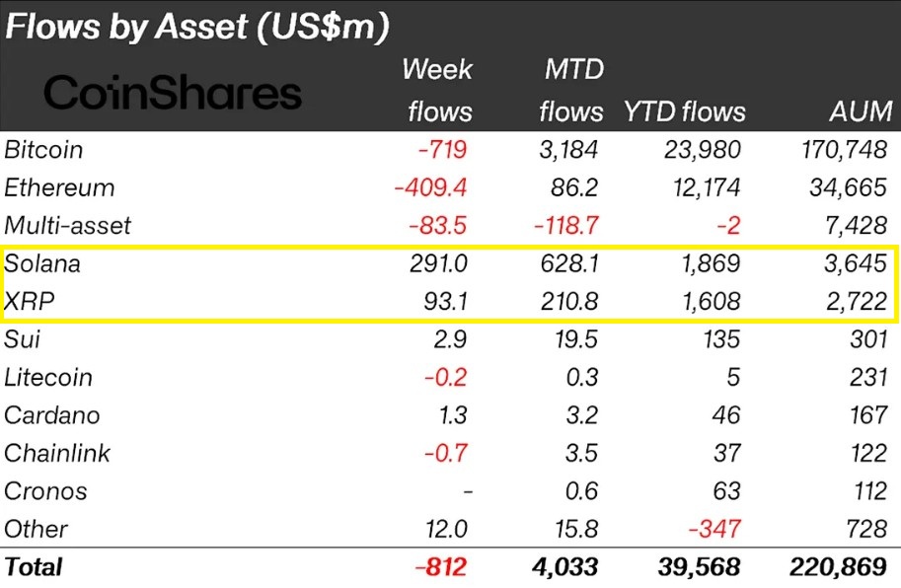Screen dimensions: 901x588
Task: Click the total AUM value 220,869
Action: [840, 567]
